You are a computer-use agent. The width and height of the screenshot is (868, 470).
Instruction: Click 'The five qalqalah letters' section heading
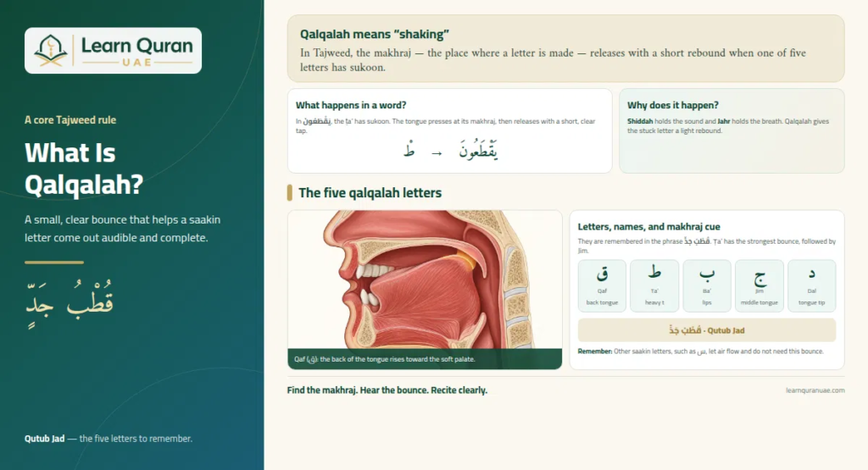click(x=370, y=193)
